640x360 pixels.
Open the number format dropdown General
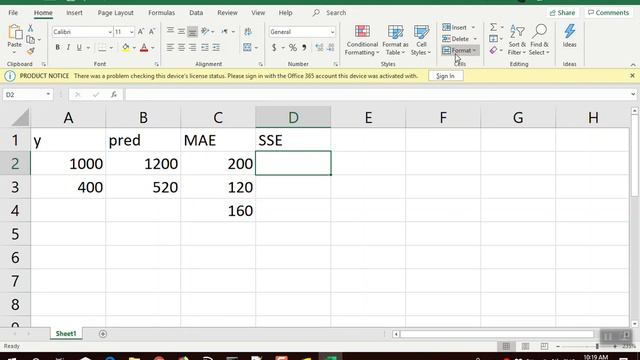point(332,32)
